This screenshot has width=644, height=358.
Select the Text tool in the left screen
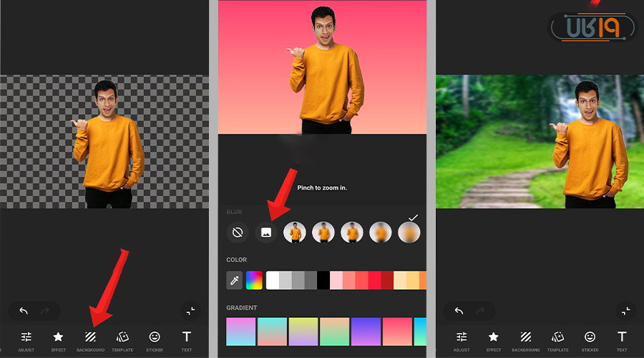187,339
